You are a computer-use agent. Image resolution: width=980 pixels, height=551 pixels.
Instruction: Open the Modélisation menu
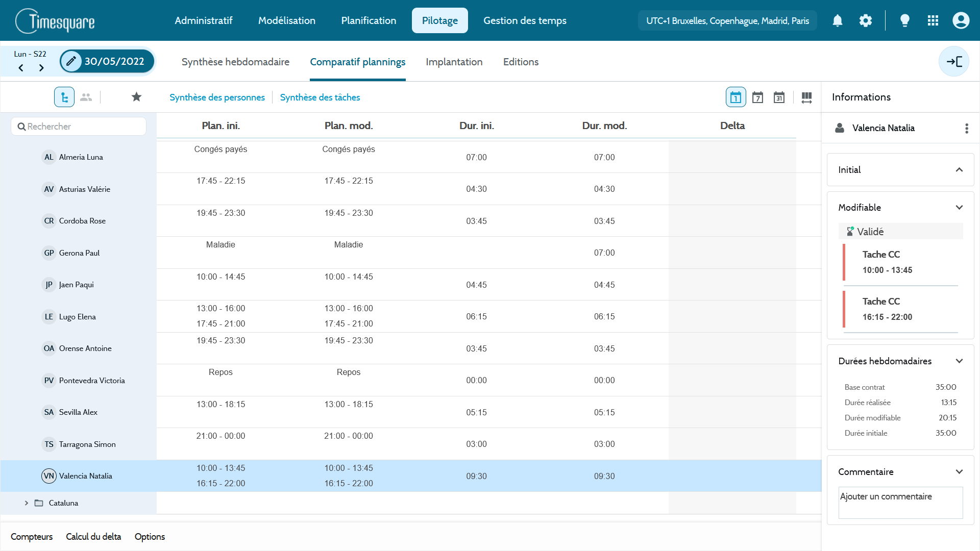[287, 20]
